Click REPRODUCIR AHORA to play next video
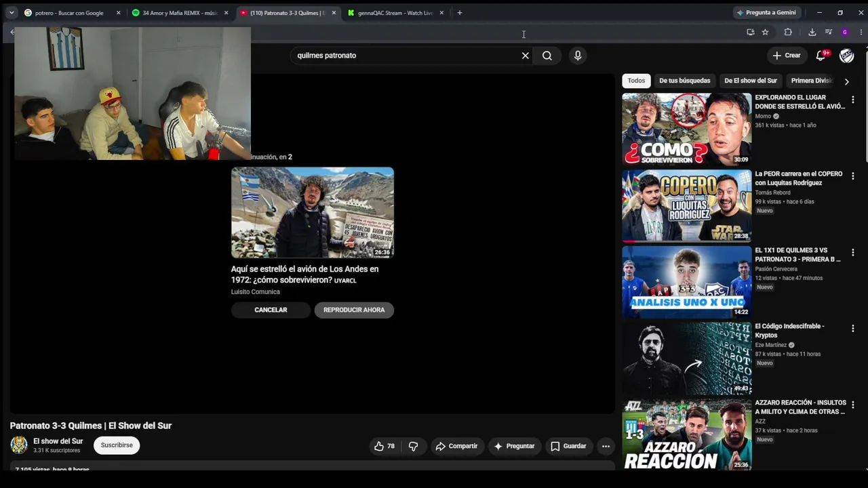 [x=354, y=310]
